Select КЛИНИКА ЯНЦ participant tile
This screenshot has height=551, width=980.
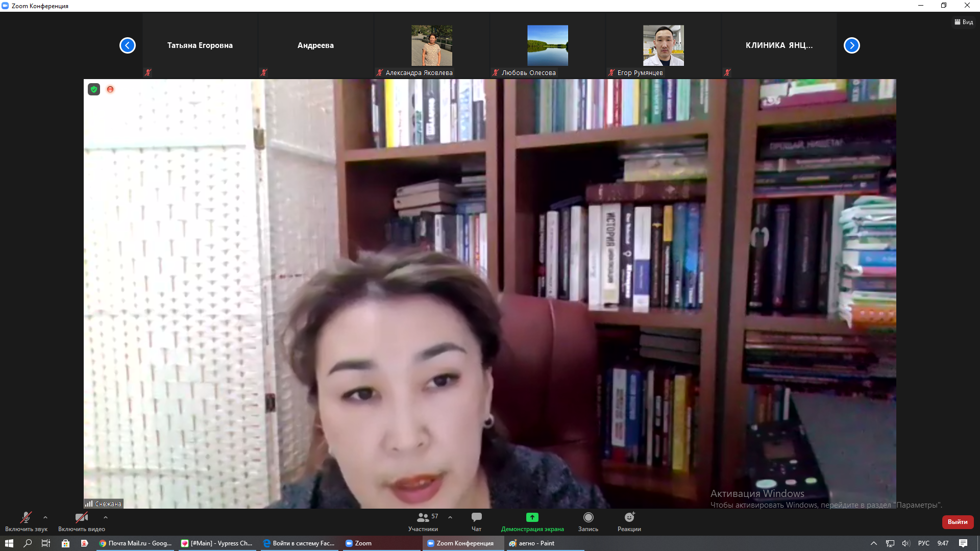779,45
